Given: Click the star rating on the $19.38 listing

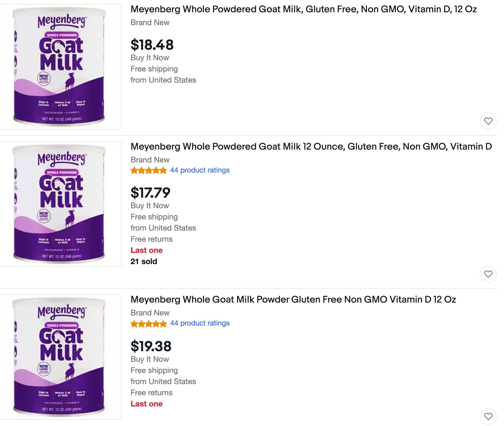Looking at the screenshot, I should coord(148,324).
